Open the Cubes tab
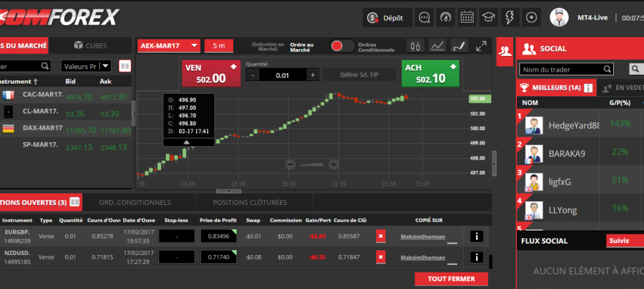 click(90, 45)
